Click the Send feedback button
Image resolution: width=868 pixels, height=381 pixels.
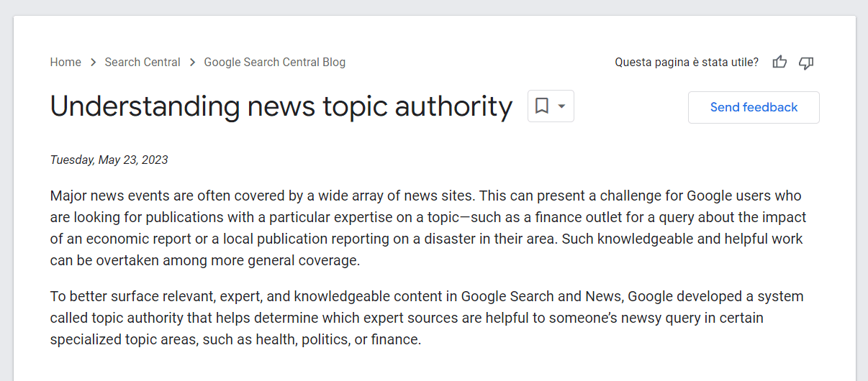(x=754, y=107)
